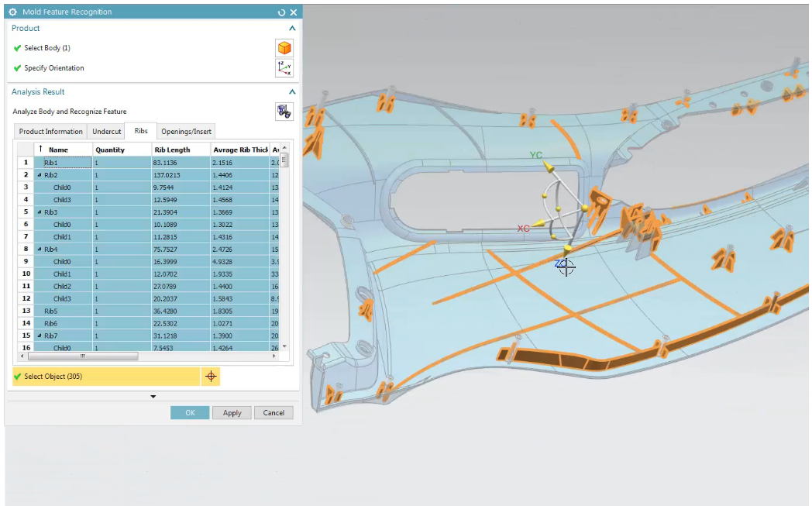This screenshot has width=812, height=506.
Task: Switch to the Undercut tab
Action: pos(105,131)
